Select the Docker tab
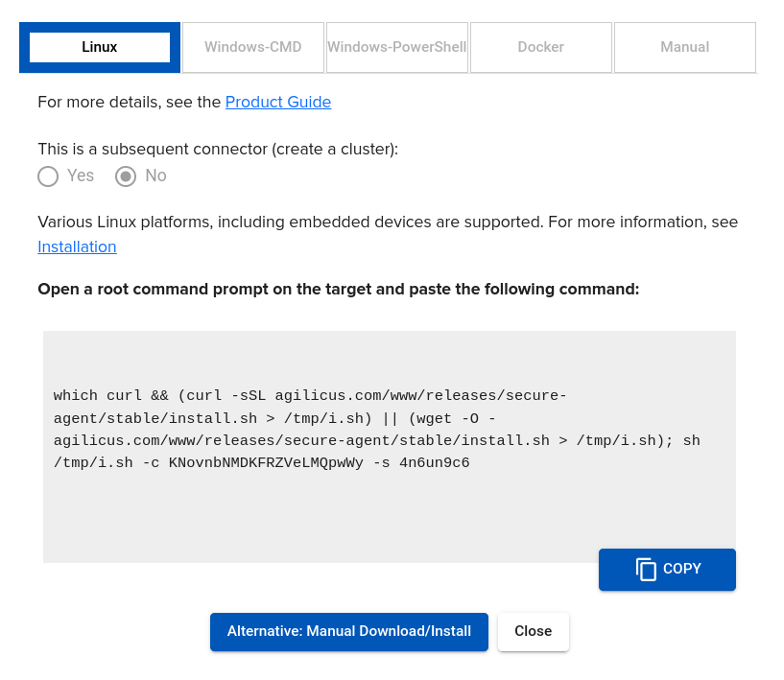Image resolution: width=784 pixels, height=680 pixels. (541, 47)
